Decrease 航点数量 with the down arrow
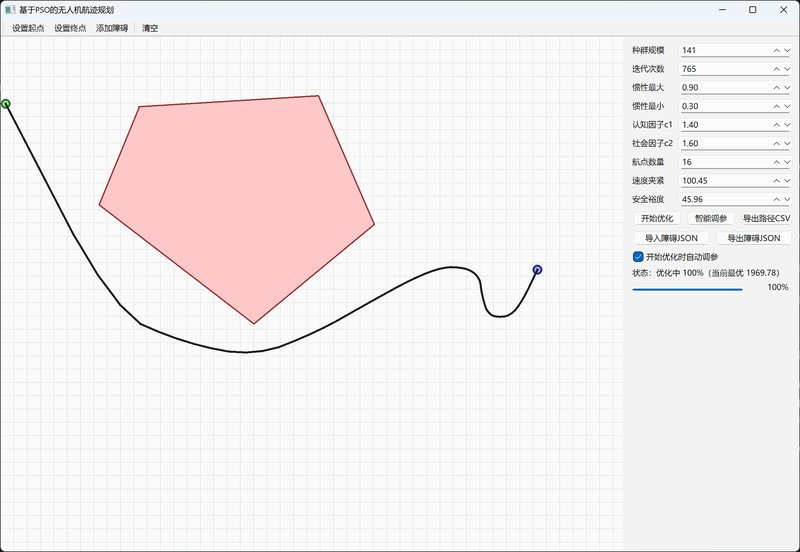This screenshot has height=552, width=800. (787, 162)
